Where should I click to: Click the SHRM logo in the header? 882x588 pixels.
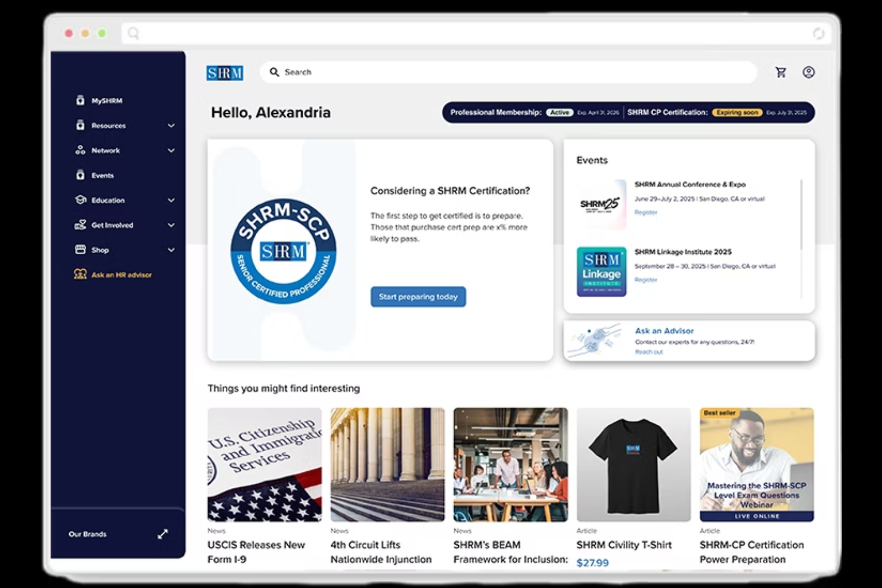tap(225, 73)
